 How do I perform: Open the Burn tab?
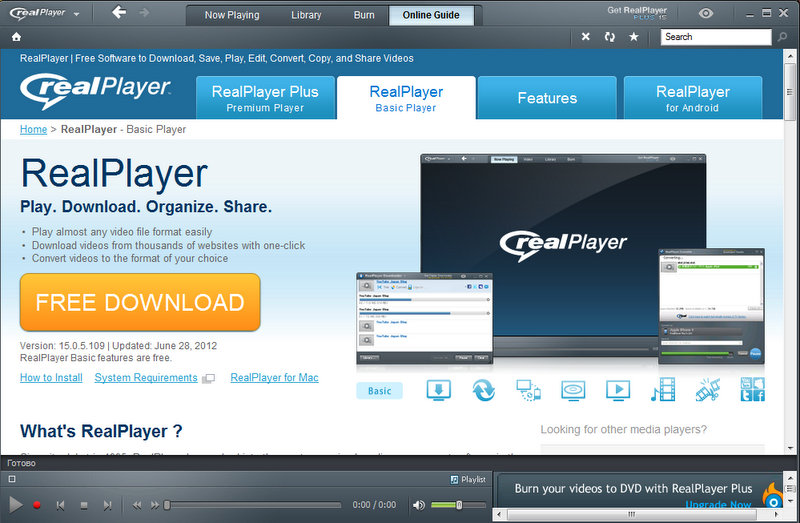coord(364,15)
